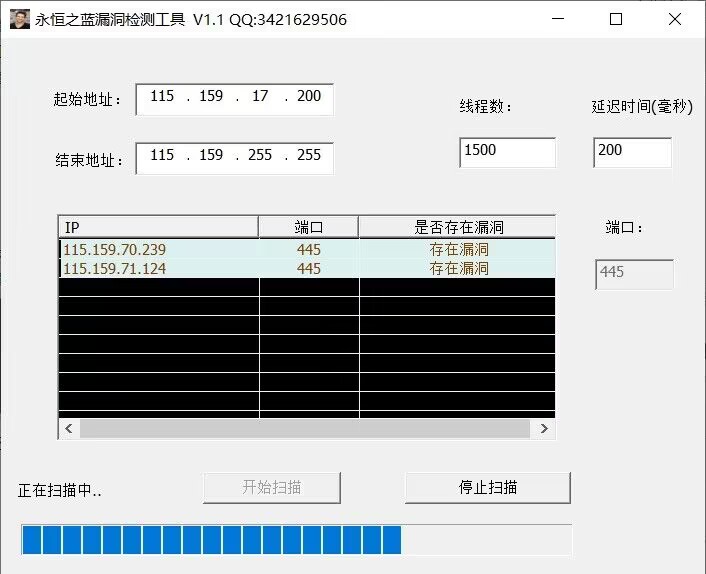The height and width of the screenshot is (574, 706).
Task: Click the 线程数 label
Action: tap(485, 106)
